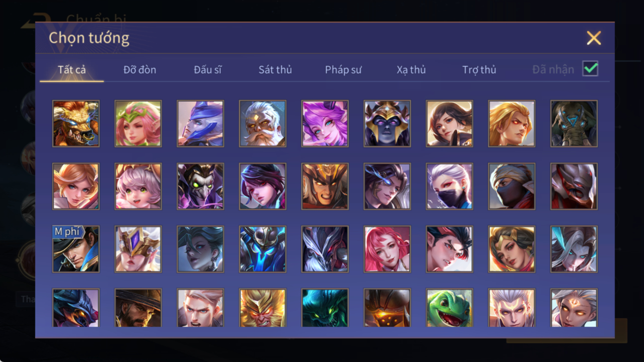Close the 'Chọn tướng' dialog

(x=594, y=38)
